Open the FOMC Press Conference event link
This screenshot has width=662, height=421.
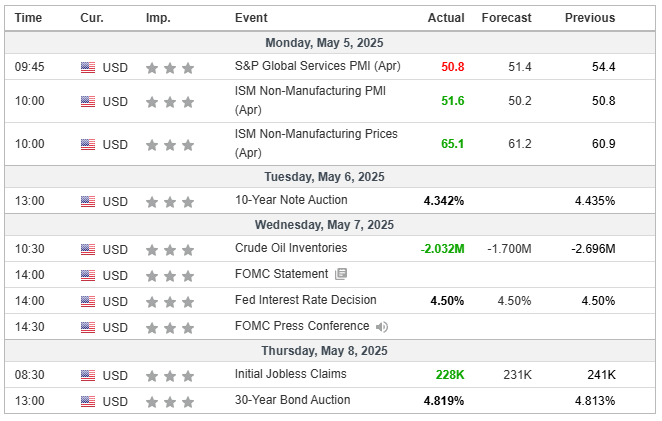(x=302, y=326)
